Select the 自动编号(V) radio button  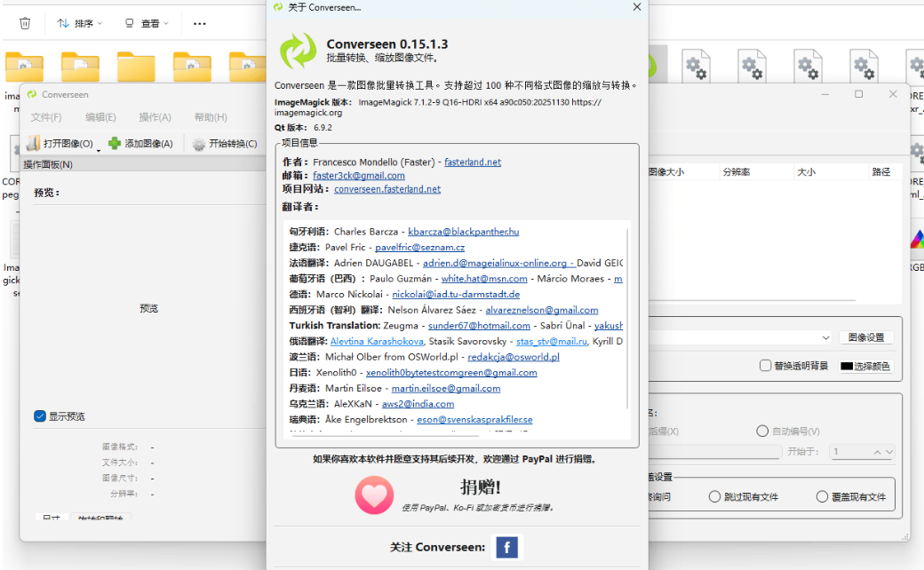tap(762, 431)
